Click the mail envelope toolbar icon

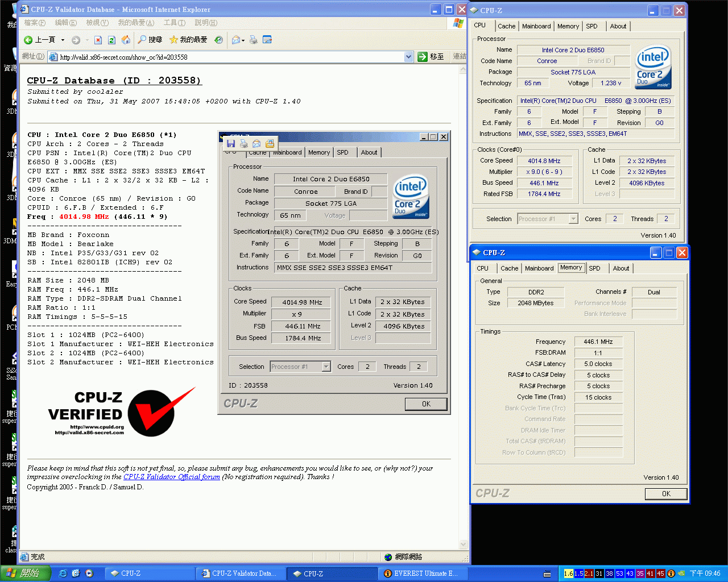coord(236,40)
